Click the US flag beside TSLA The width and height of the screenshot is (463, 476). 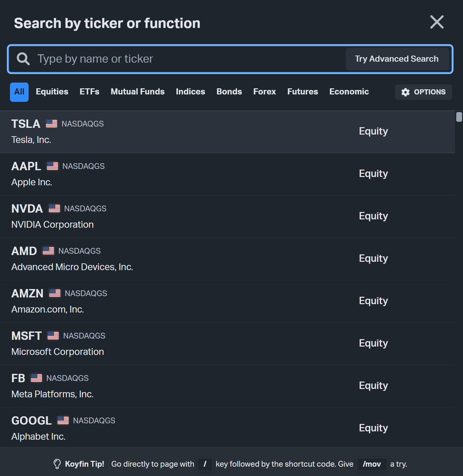[x=51, y=124]
